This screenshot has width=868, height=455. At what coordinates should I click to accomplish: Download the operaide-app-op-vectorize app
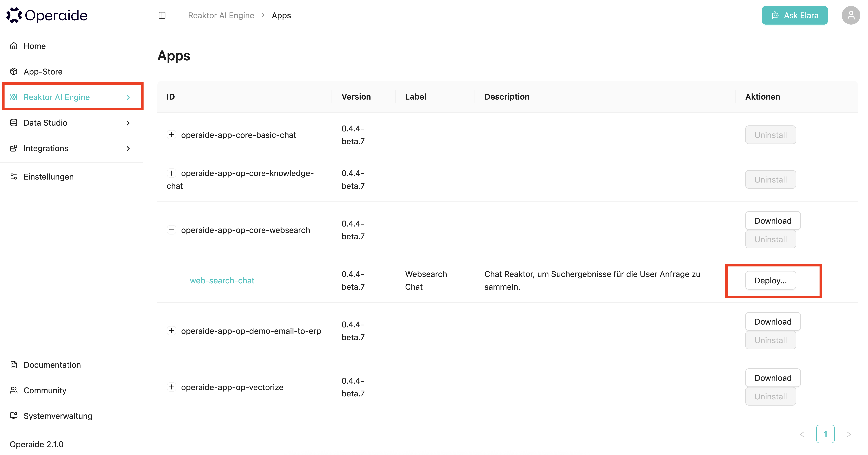coord(773,378)
